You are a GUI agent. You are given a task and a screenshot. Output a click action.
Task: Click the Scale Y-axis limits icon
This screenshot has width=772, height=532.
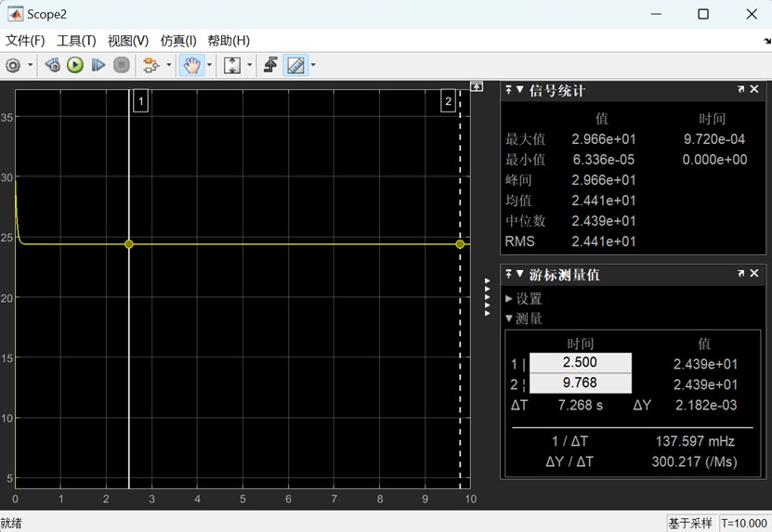point(232,65)
